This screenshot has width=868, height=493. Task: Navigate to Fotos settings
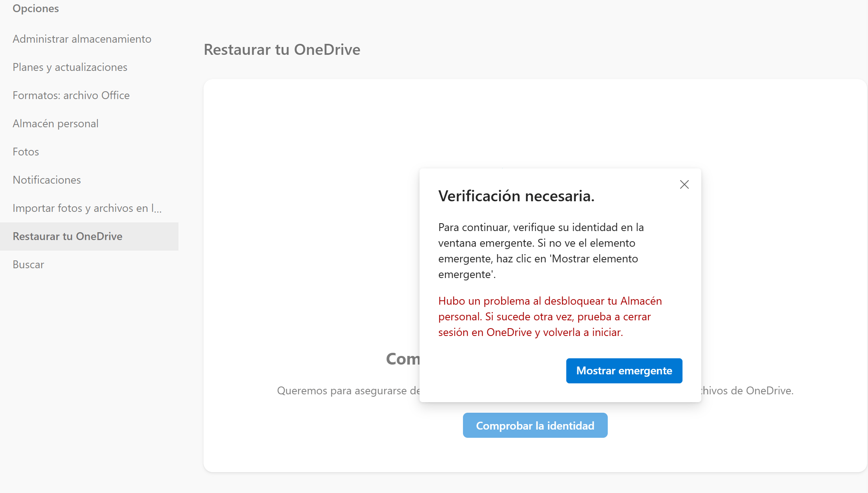[26, 152]
